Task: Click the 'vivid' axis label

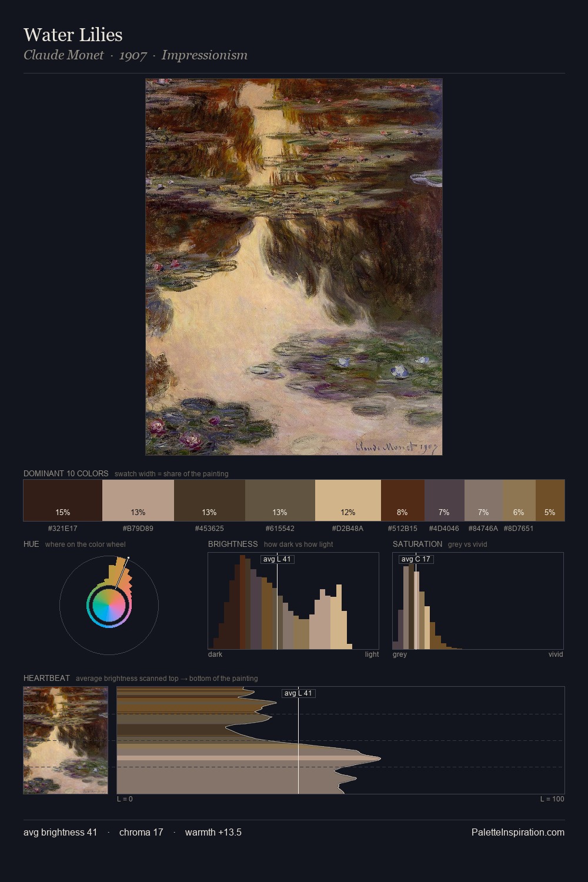Action: tap(556, 654)
